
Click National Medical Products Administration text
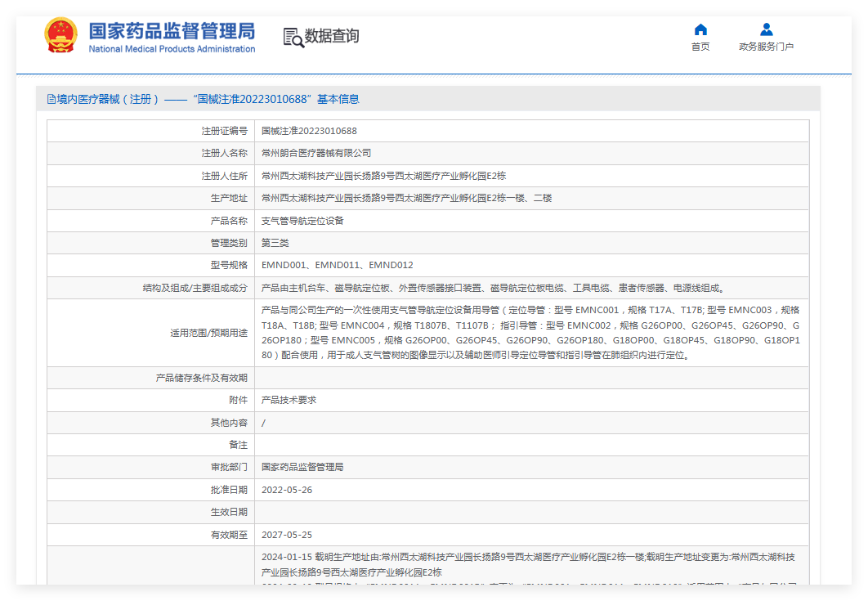pos(172,49)
